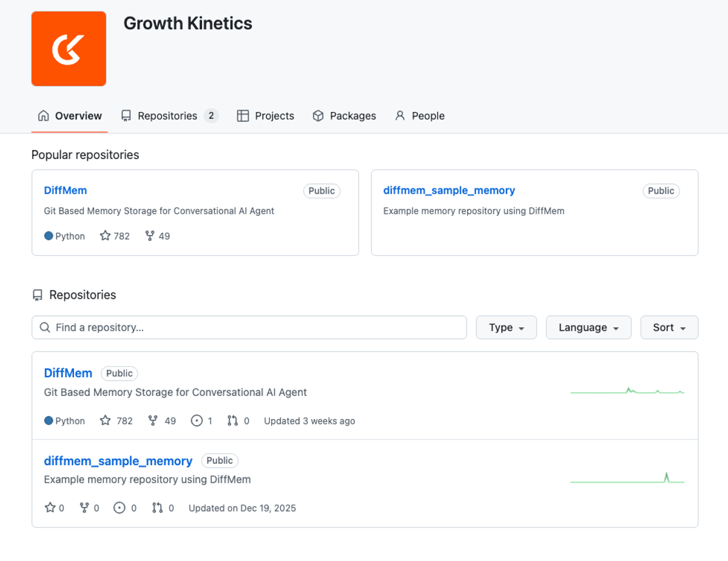Click the star icon on diffmem_sample_memory's row

(50, 508)
